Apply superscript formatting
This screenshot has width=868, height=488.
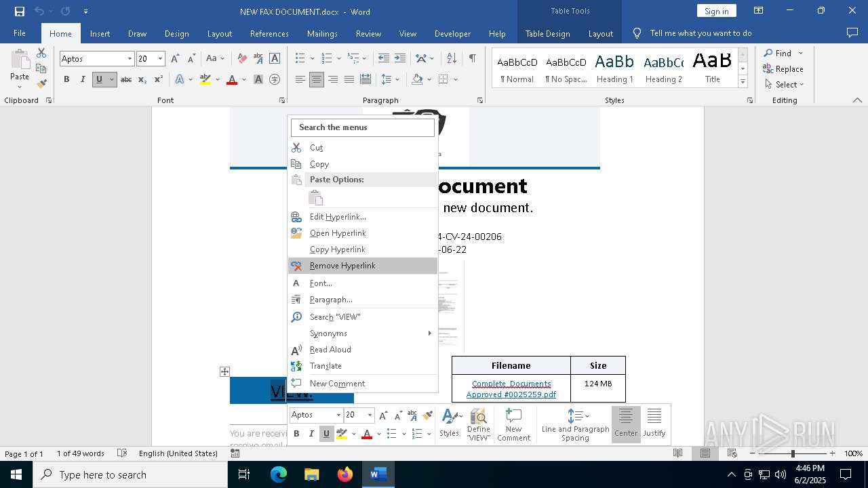point(159,79)
